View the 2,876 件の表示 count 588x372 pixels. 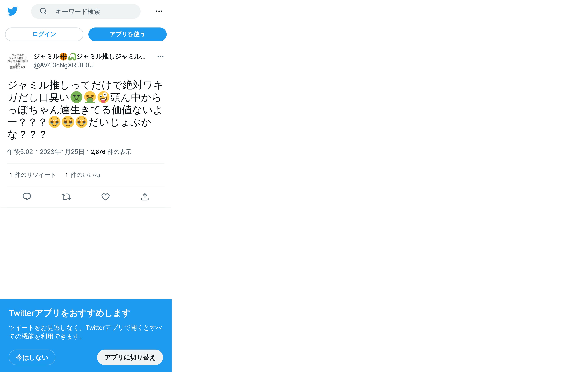click(x=111, y=152)
